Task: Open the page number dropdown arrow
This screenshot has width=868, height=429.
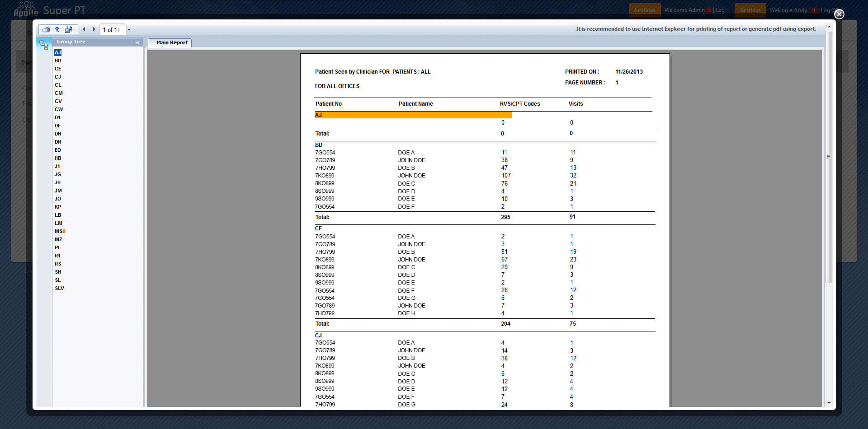Action: 129,30
